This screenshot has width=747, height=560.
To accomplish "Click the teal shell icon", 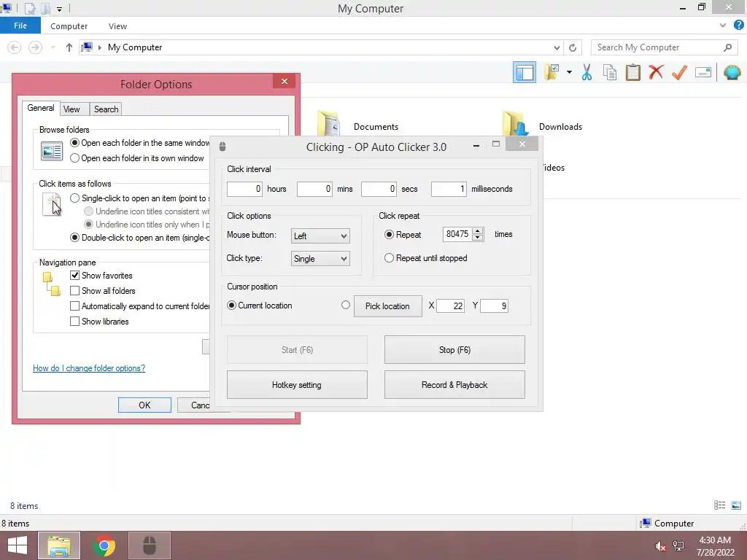I will click(732, 72).
